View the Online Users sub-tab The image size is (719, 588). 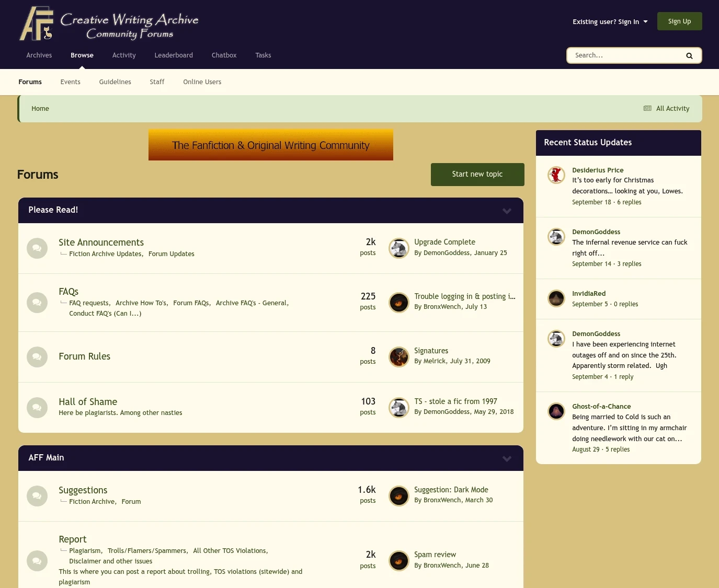pyautogui.click(x=202, y=82)
